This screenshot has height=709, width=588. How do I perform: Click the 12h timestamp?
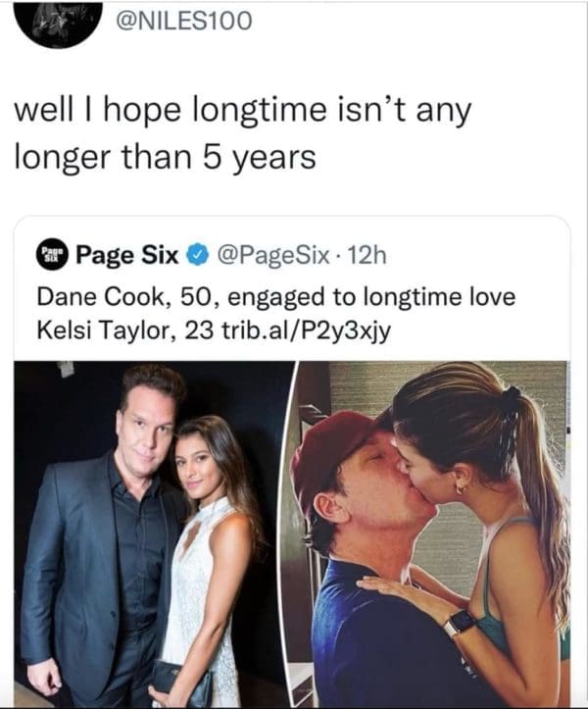click(x=369, y=255)
